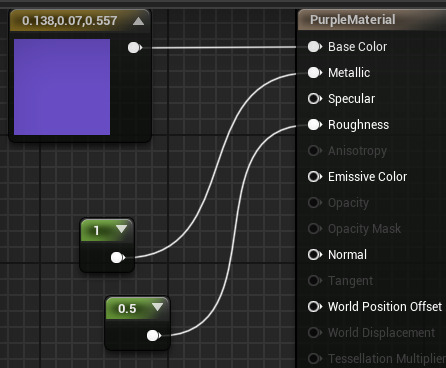Image resolution: width=446 pixels, height=368 pixels.
Task: Click the World Displacement label
Action: [x=381, y=333]
